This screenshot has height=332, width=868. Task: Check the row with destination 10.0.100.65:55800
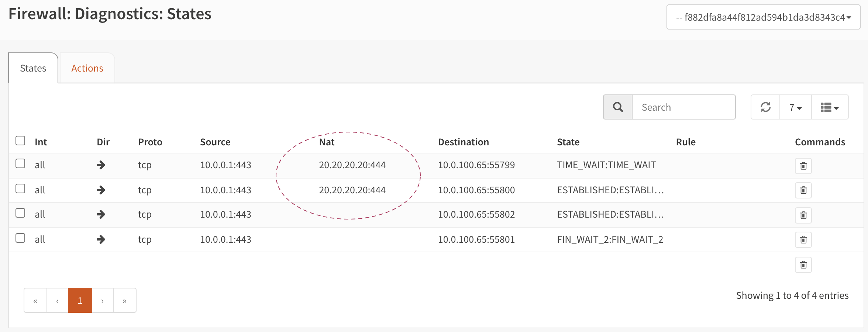click(x=20, y=189)
